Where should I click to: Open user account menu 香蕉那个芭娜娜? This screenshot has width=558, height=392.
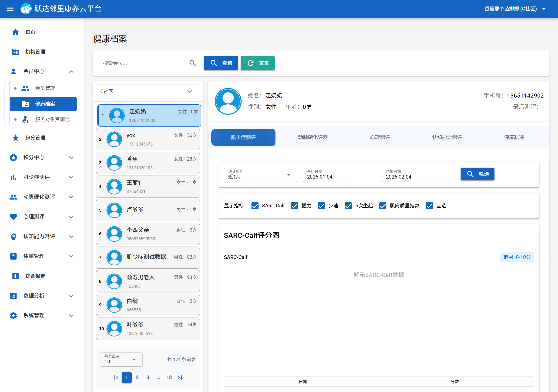(515, 9)
